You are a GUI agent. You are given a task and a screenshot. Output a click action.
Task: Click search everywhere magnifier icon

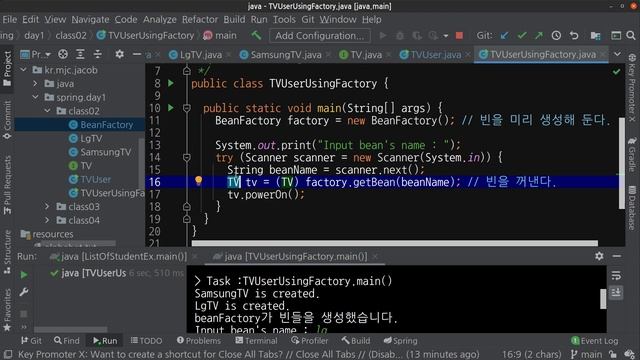click(x=631, y=36)
